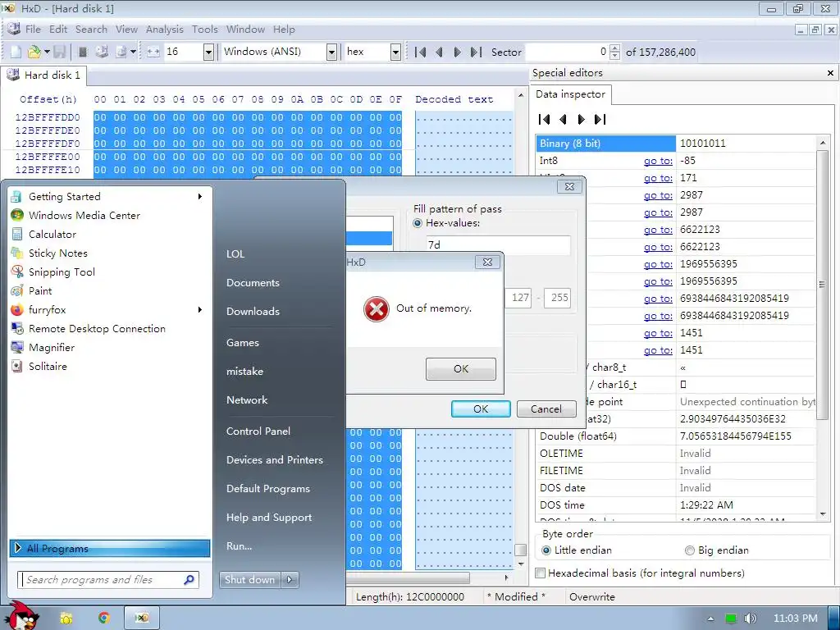Open the Shut down options arrow

point(290,580)
